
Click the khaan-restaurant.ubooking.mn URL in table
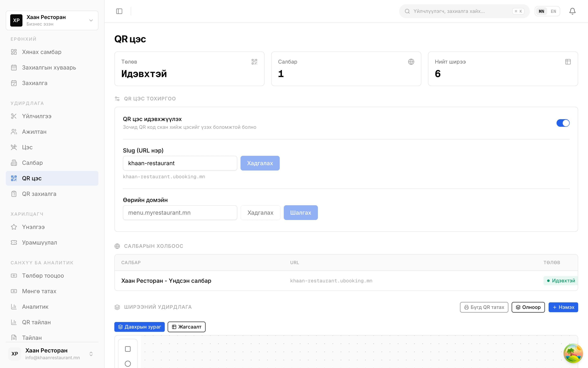(331, 281)
